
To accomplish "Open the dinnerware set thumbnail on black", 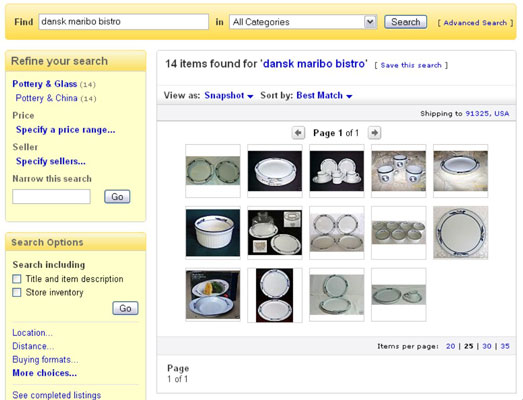I will click(x=337, y=171).
